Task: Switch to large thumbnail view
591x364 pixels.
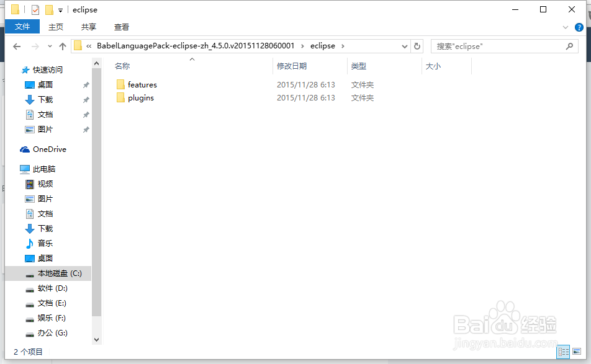Action: click(x=577, y=352)
